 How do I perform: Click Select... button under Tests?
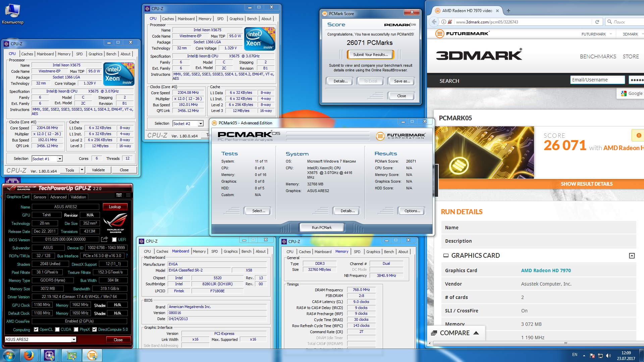tap(259, 211)
